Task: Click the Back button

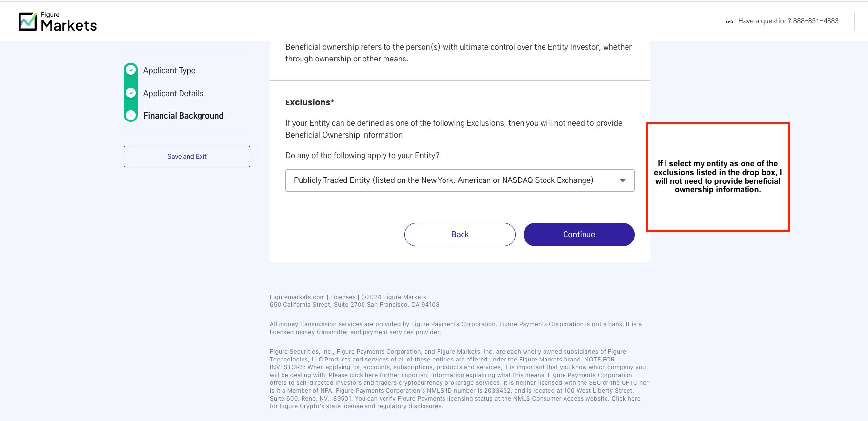Action: pos(460,235)
